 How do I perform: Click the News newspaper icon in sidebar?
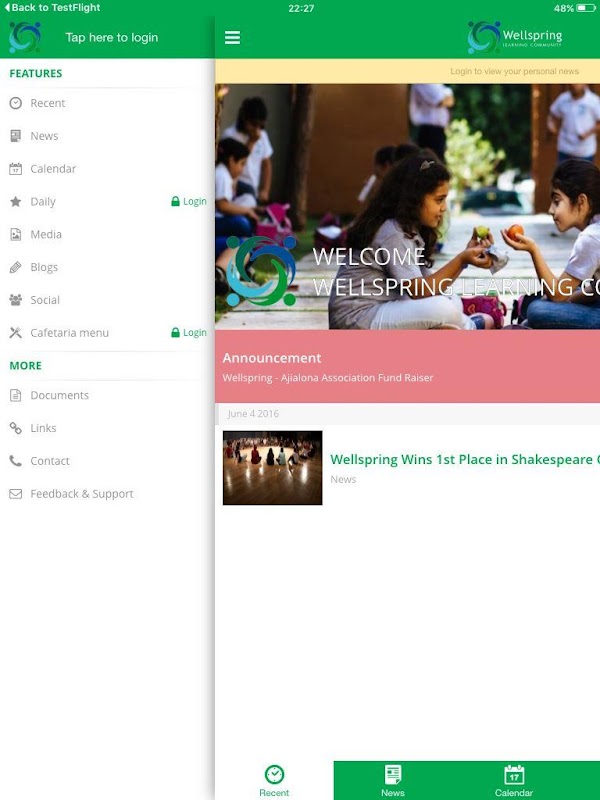pos(16,136)
